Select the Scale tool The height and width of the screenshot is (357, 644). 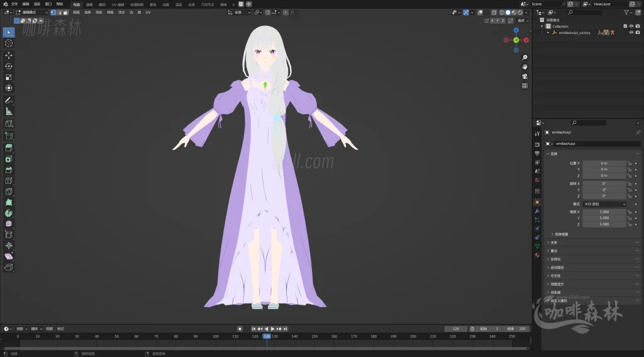coord(9,77)
